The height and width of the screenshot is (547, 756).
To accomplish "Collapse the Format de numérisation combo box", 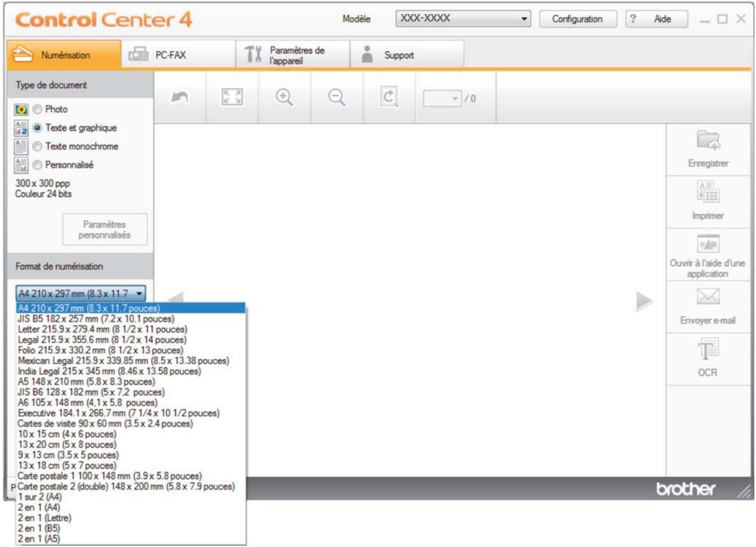I will click(81, 293).
